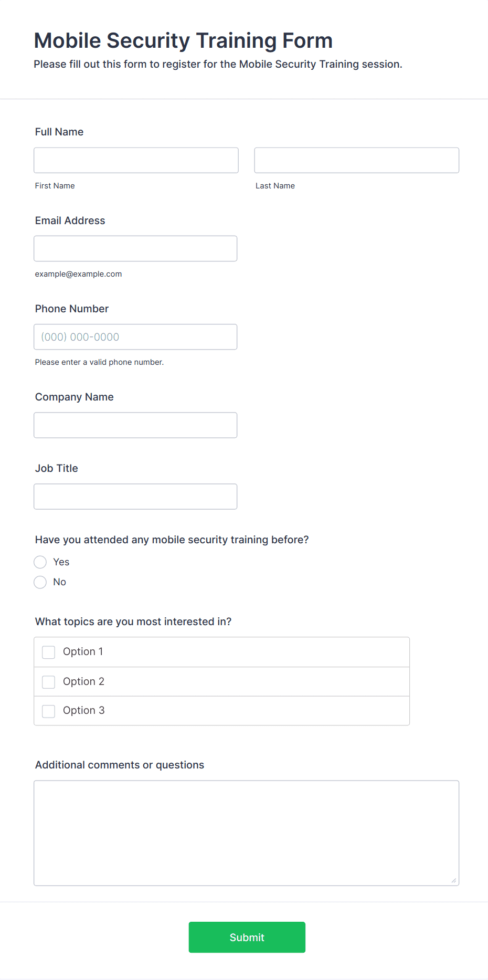The height and width of the screenshot is (980, 488).
Task: Click the Mobile Security Training Form heading
Action: pyautogui.click(x=183, y=40)
